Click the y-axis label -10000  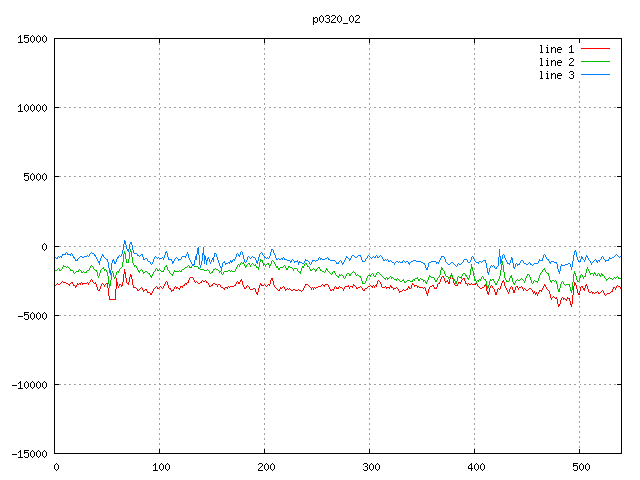29,385
